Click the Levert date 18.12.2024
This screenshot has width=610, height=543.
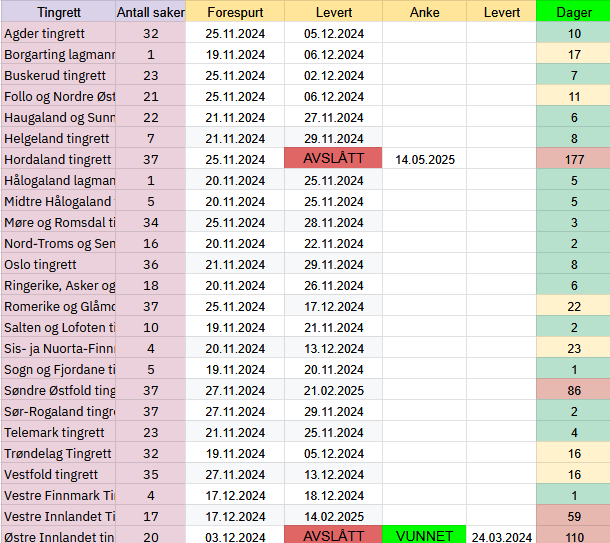coord(333,496)
